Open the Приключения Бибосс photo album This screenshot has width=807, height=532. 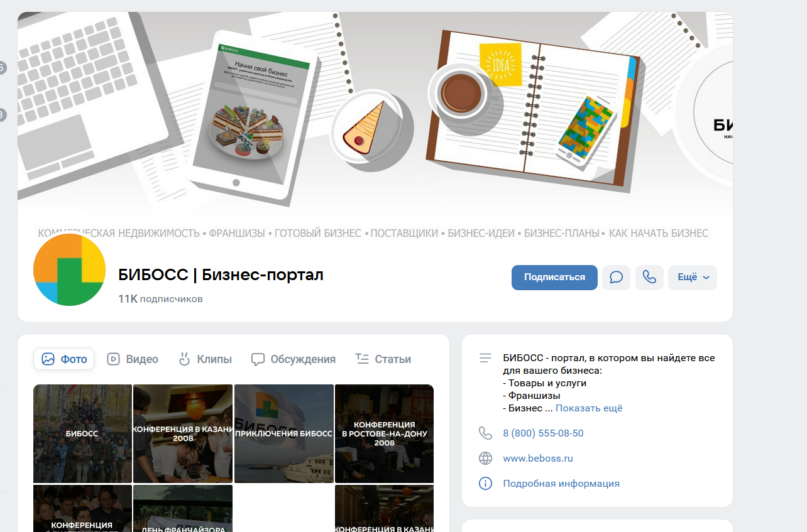click(283, 433)
